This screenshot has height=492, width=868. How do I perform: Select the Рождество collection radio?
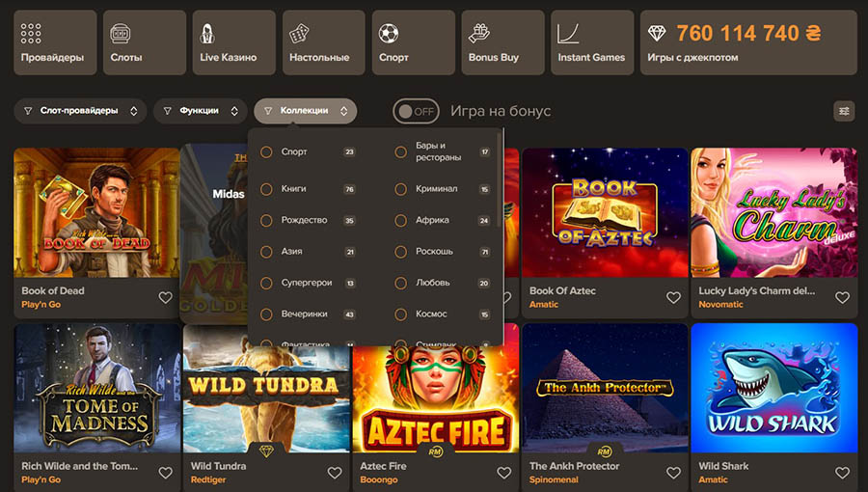(x=266, y=220)
